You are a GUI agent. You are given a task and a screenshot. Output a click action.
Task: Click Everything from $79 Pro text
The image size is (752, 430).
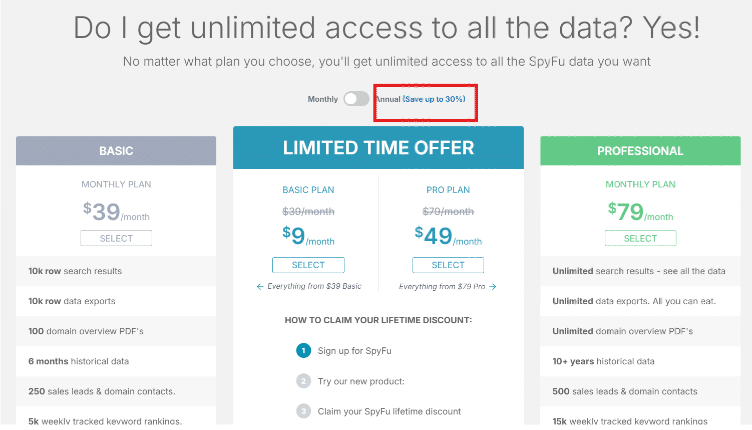[x=442, y=287]
